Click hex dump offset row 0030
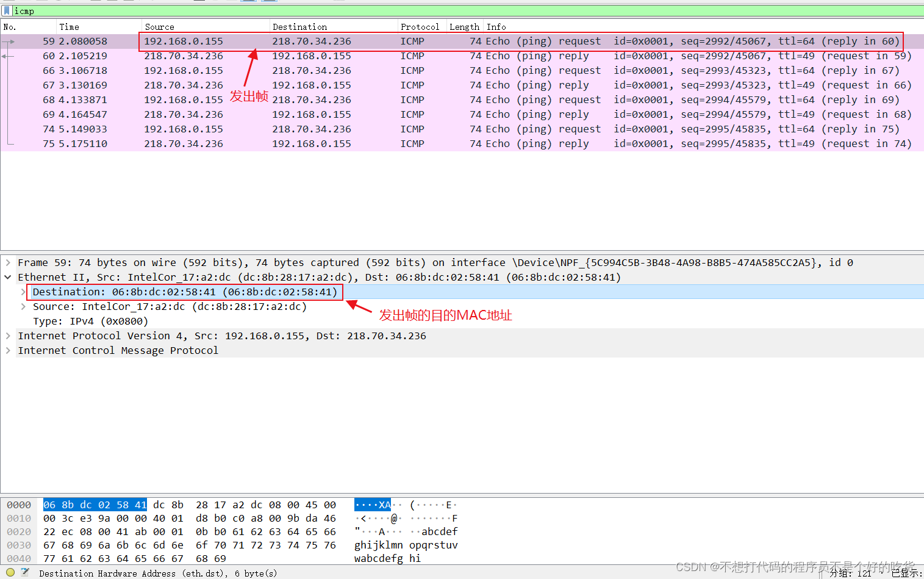This screenshot has width=924, height=579. click(19, 545)
